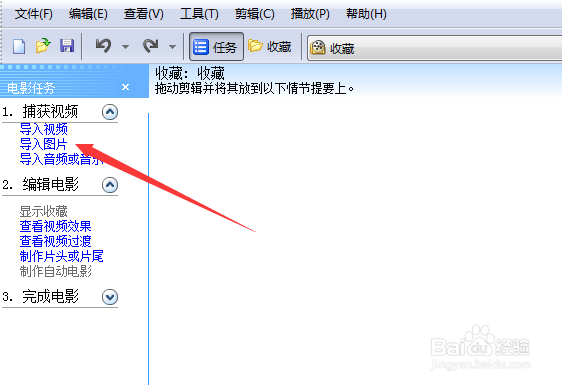Click the 导入视频 link

click(44, 129)
